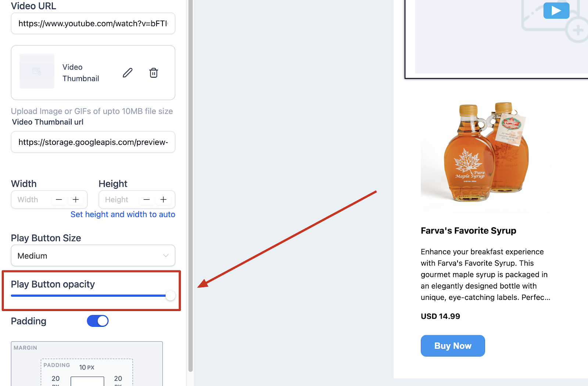Click the Play Button opacity slider handle

point(171,296)
